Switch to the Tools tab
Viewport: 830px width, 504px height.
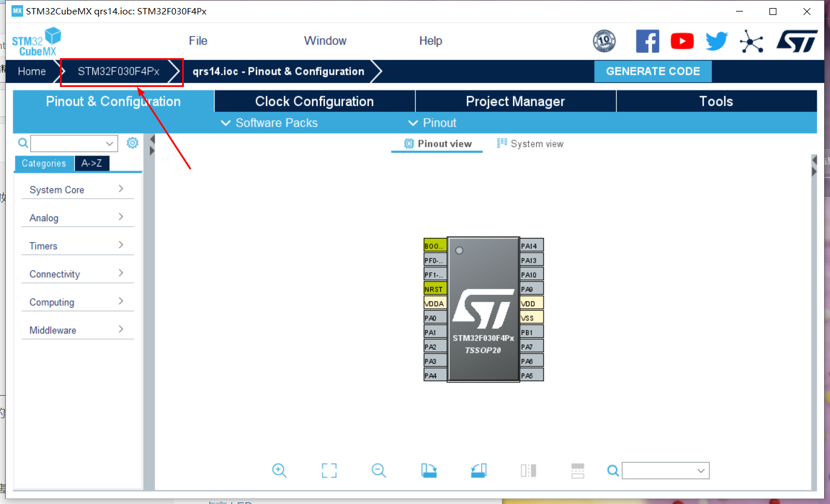(716, 101)
